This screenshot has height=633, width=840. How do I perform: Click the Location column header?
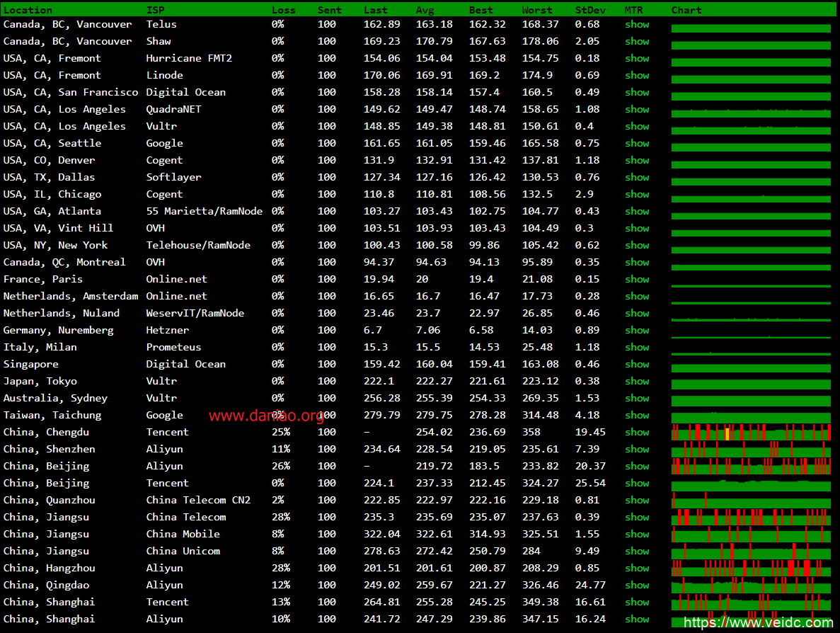(28, 10)
